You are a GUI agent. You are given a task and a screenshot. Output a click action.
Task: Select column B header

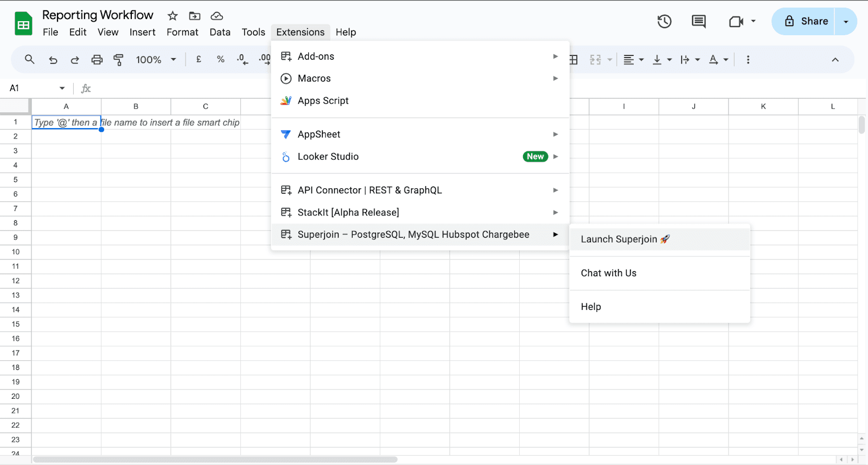pyautogui.click(x=136, y=106)
